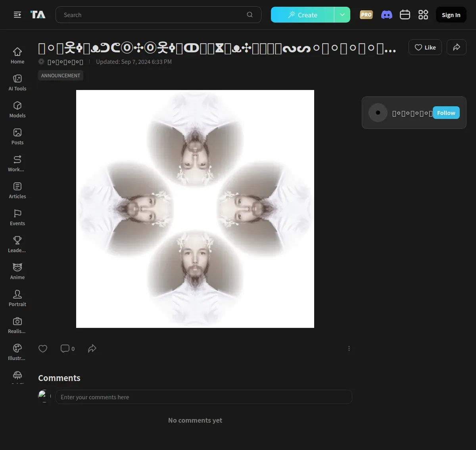This screenshot has width=476, height=450.
Task: Open the apps grid icon
Action: click(x=423, y=15)
